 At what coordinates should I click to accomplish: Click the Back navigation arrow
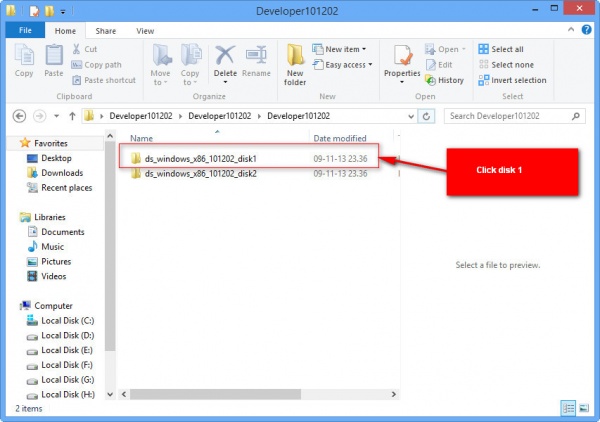[x=19, y=116]
